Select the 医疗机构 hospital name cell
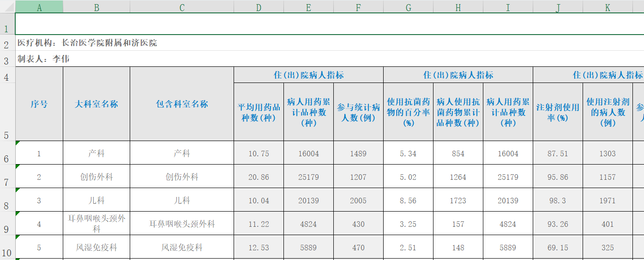Screen dimensions: 644x260 (x=87, y=43)
